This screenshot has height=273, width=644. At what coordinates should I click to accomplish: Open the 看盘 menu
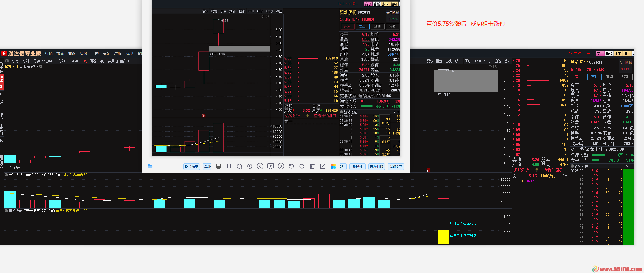coord(72,54)
